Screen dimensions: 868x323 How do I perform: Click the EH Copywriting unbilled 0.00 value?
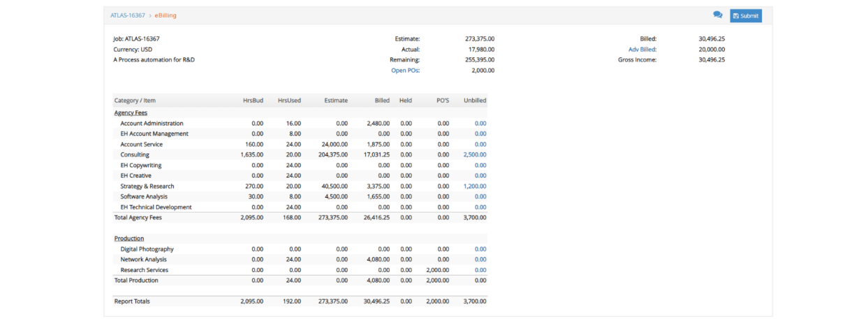(x=480, y=165)
